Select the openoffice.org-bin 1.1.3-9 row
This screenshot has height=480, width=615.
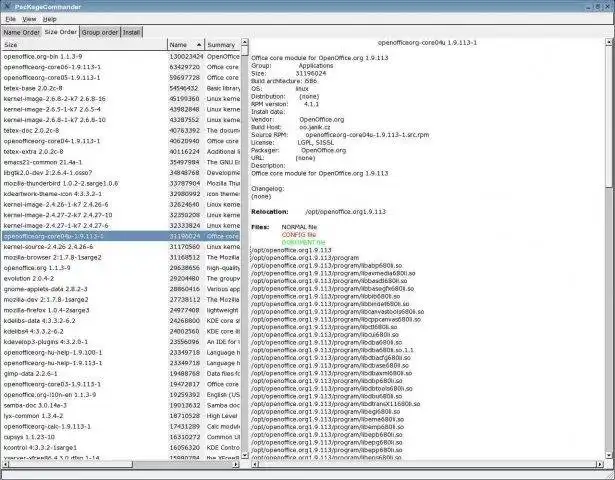pos(121,56)
